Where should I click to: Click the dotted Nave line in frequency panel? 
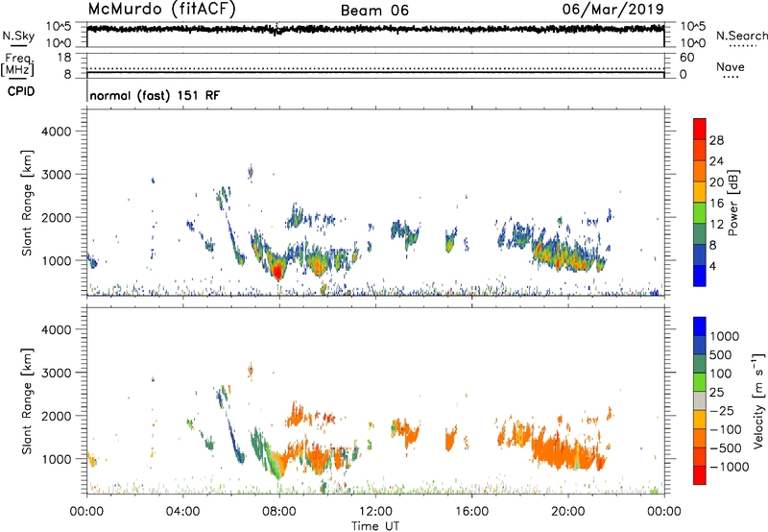(x=375, y=68)
